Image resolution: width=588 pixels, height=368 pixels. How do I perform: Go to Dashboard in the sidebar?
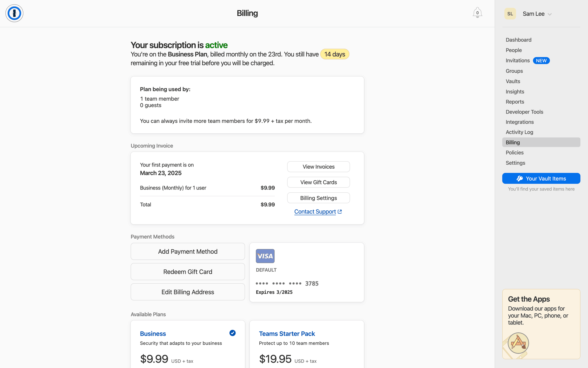518,40
